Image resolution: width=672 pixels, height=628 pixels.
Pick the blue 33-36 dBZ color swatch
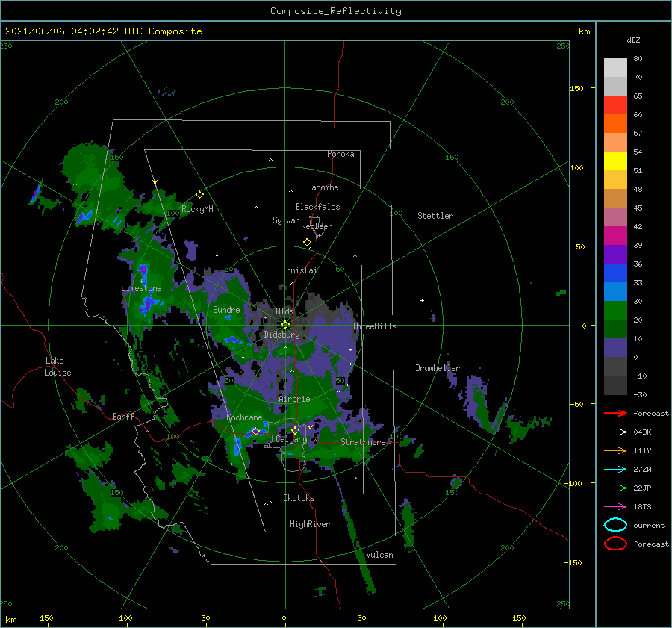615,273
